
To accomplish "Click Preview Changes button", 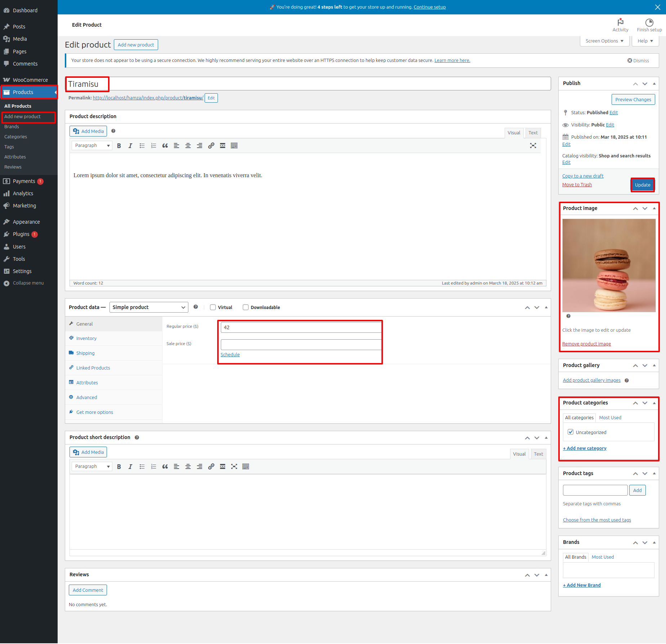I will (633, 99).
